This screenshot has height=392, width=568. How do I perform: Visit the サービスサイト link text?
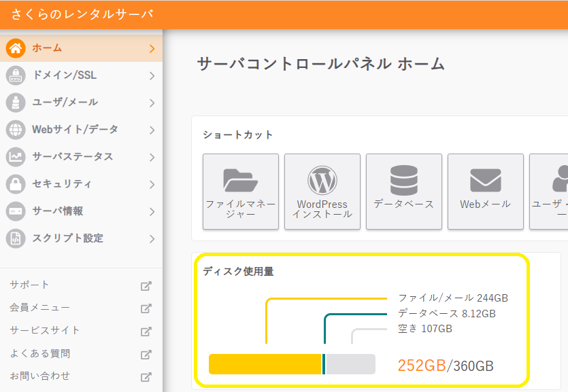[x=45, y=330]
